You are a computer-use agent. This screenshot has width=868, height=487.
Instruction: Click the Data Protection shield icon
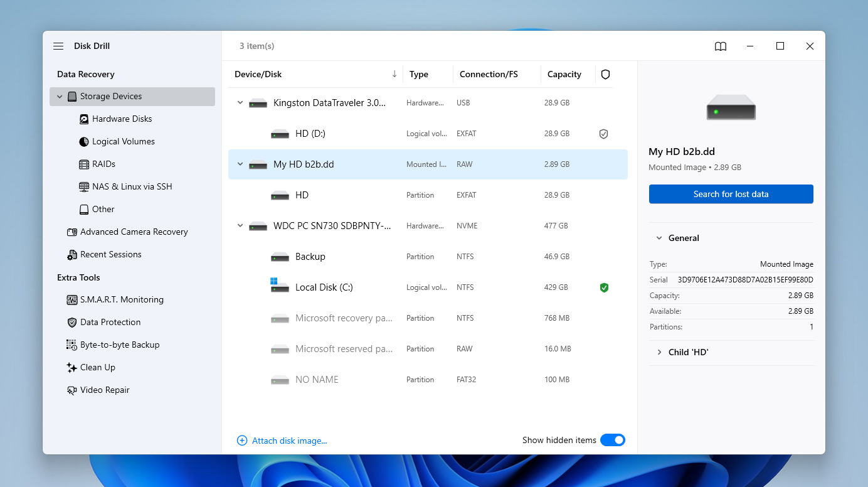[72, 323]
